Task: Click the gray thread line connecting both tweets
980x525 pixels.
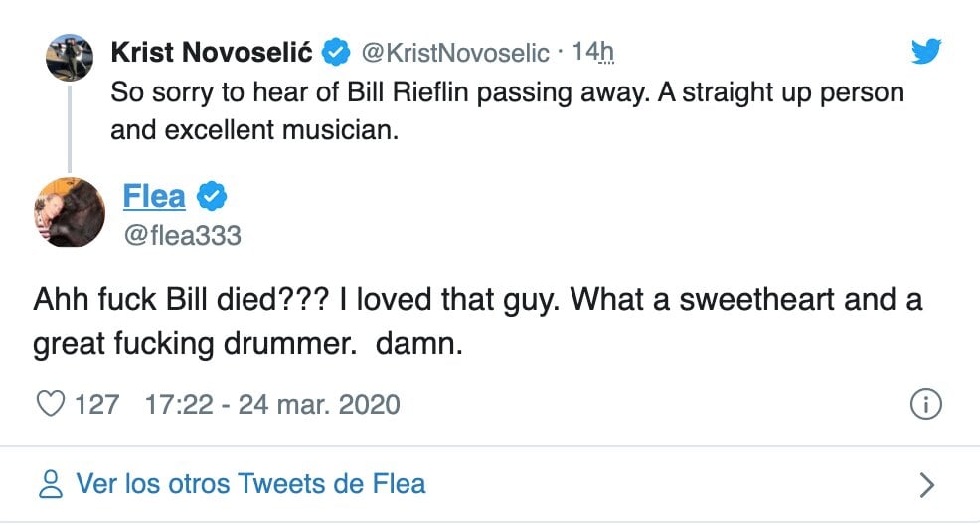Action: [x=70, y=127]
